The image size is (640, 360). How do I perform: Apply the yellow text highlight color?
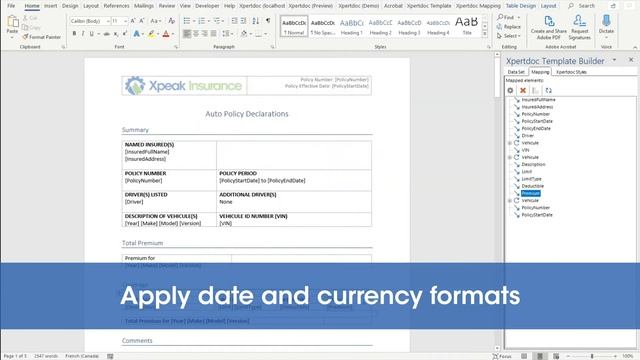coord(151,34)
